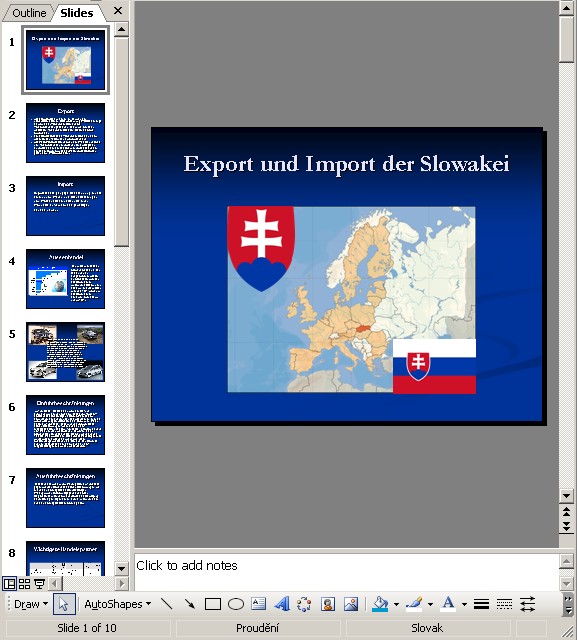Viewport: 577px width, 640px height.
Task: Click slide area scroll down arrow
Action: [566, 496]
